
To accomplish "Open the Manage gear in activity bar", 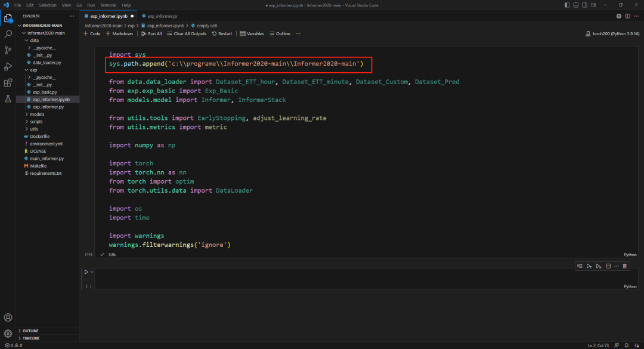I will point(8,333).
